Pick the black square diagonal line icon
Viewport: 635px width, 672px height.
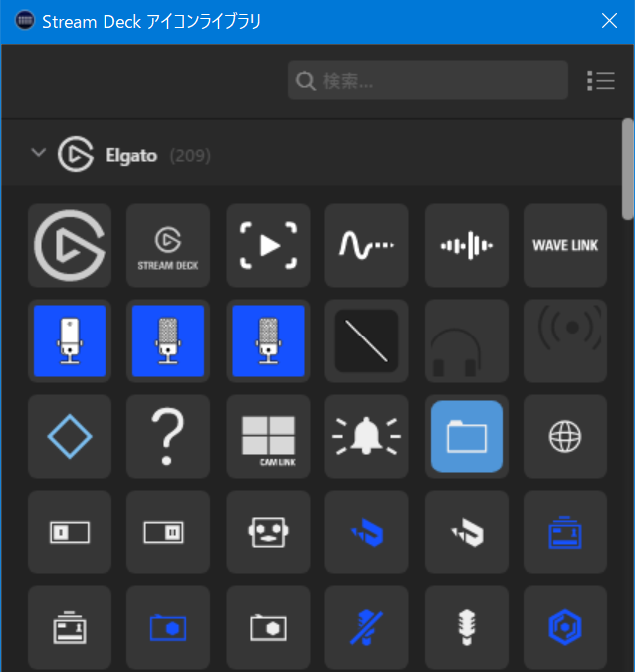[x=367, y=340]
